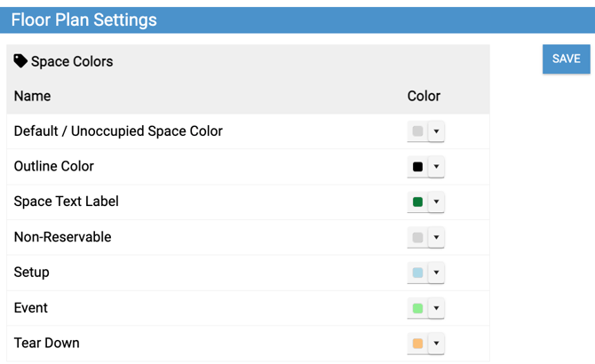Click the orange Tear Down swatch
Screen dimensions: 595x364
(x=417, y=344)
